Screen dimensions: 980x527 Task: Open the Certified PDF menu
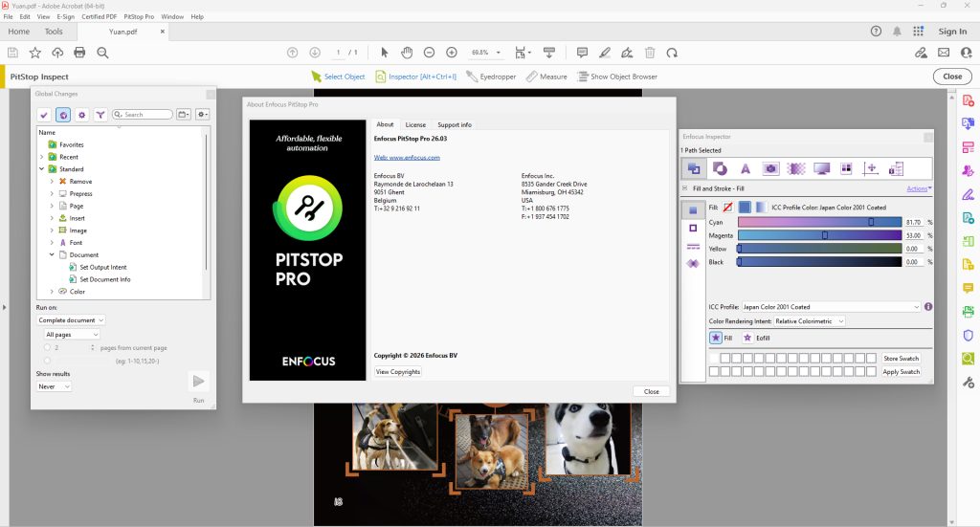(99, 17)
